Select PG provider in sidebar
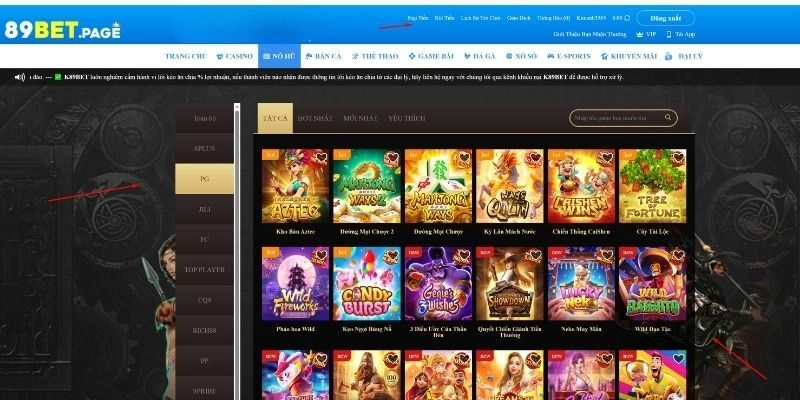 click(x=205, y=179)
